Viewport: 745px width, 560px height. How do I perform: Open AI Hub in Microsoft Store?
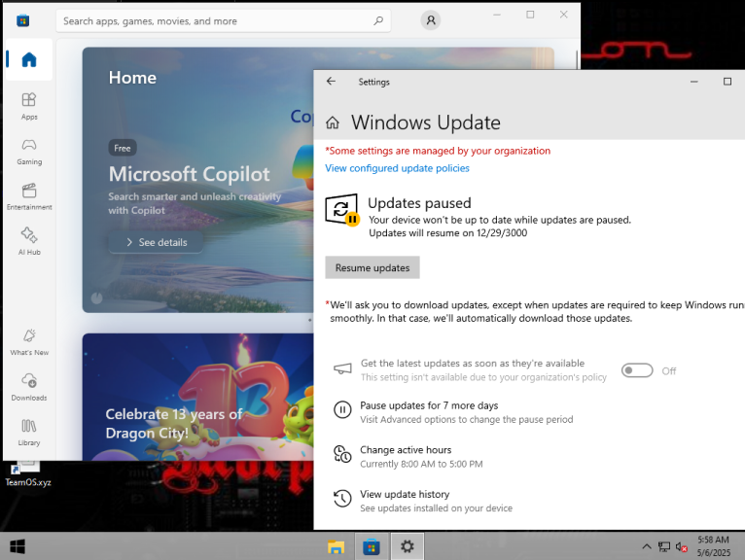pos(29,241)
